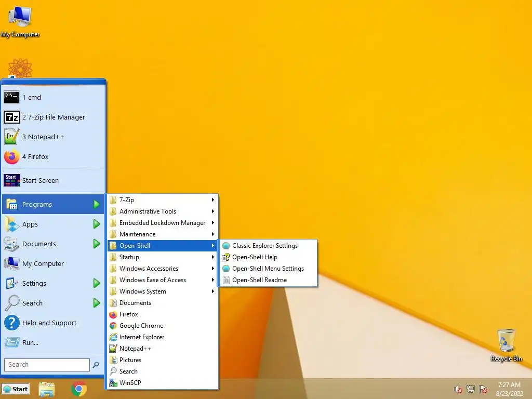Click the Google Chrome icon in Programs submenu
The width and height of the screenshot is (532, 399).
[x=113, y=326]
